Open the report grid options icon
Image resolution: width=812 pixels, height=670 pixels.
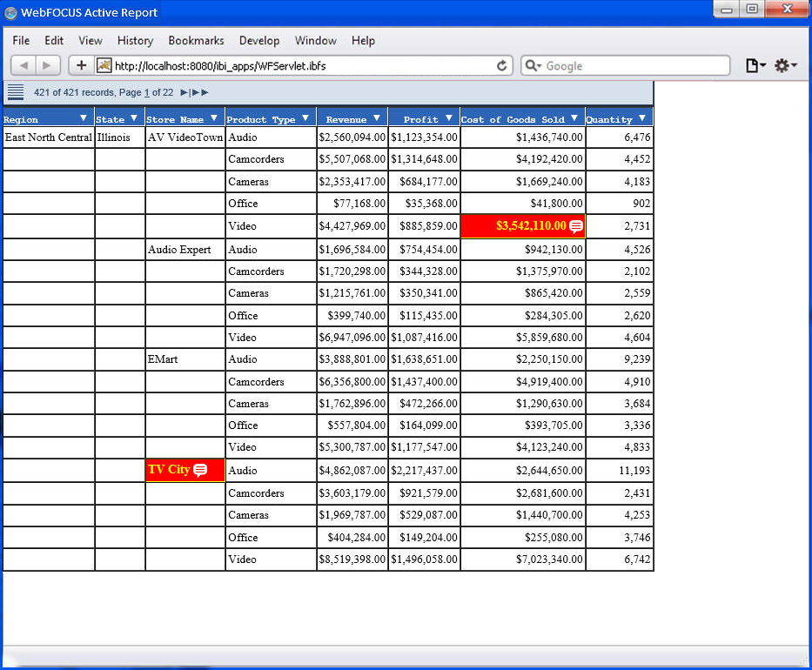(16, 92)
